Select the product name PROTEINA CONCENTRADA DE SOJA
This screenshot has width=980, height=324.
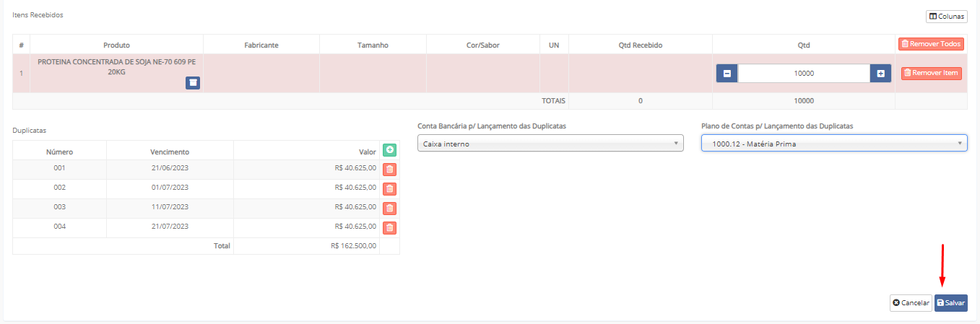click(x=117, y=67)
